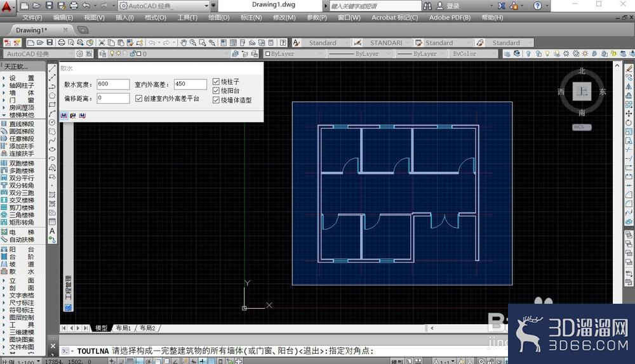Select the Pan hand tool

click(184, 42)
